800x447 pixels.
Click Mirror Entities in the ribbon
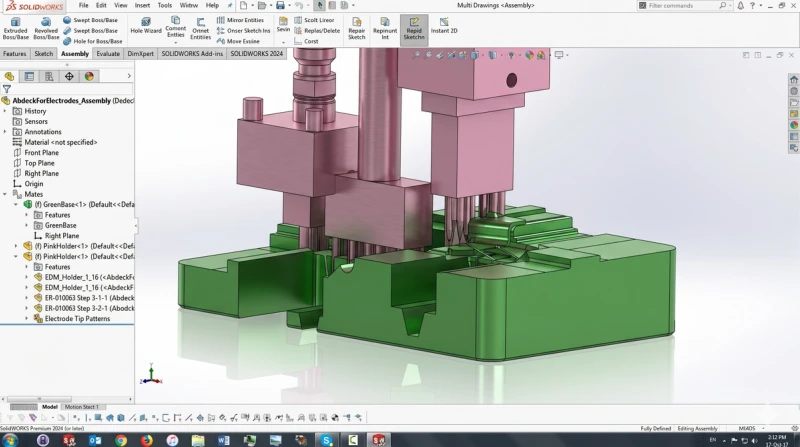[x=240, y=20]
